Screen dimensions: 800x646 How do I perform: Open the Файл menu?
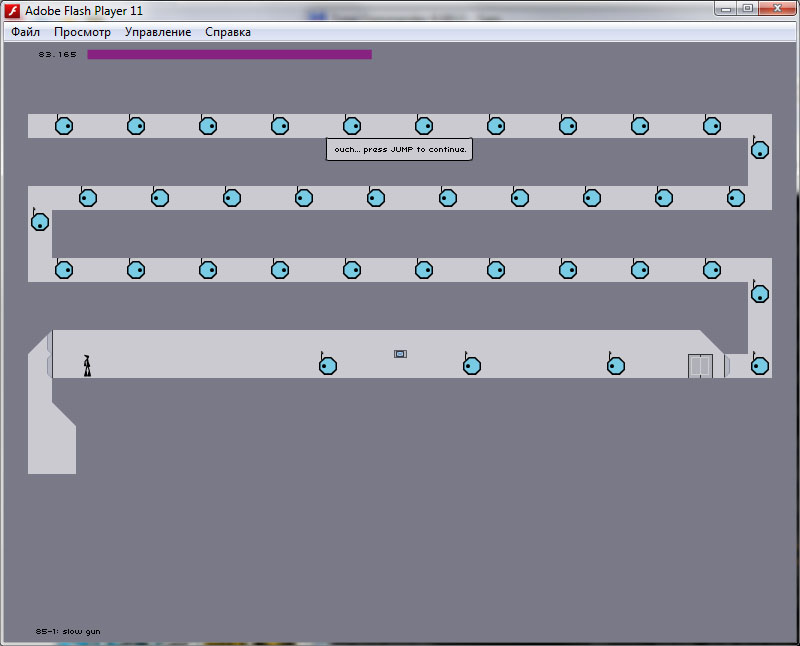click(x=25, y=32)
